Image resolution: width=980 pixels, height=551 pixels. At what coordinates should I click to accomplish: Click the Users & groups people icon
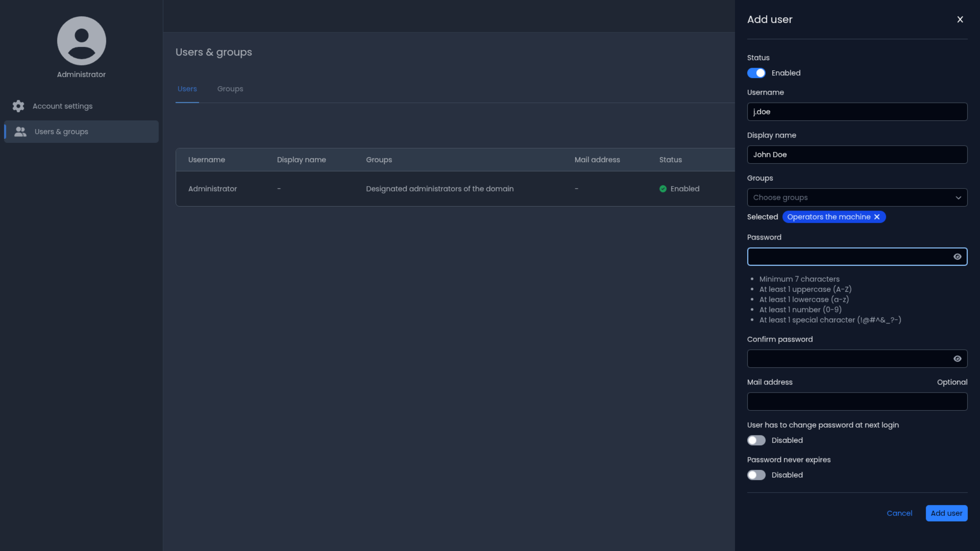tap(20, 131)
